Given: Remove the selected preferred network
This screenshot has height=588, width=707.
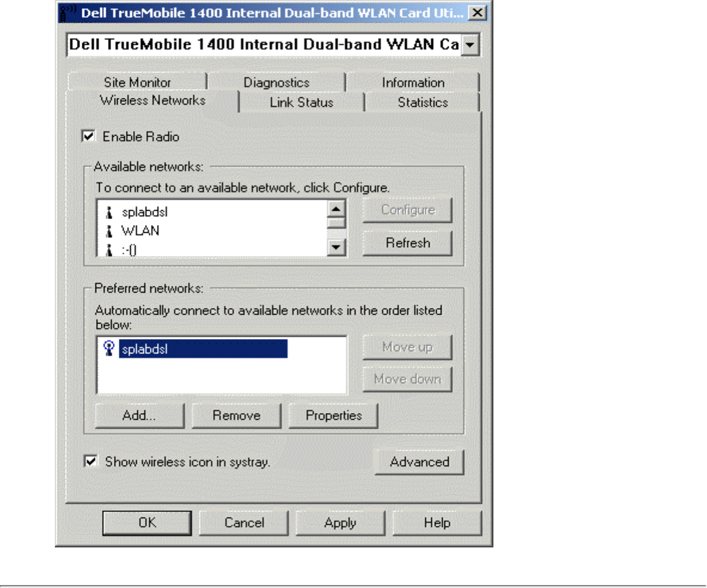Looking at the screenshot, I should click(x=236, y=415).
